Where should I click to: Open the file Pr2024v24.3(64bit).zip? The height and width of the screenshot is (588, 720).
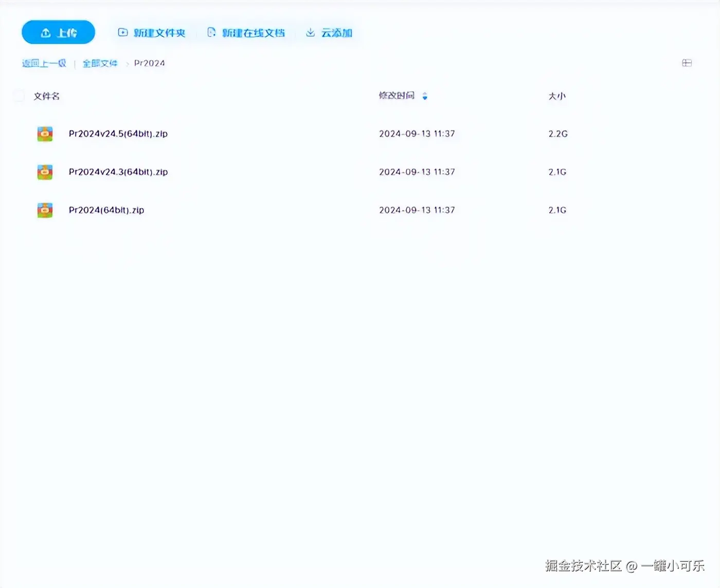[118, 172]
